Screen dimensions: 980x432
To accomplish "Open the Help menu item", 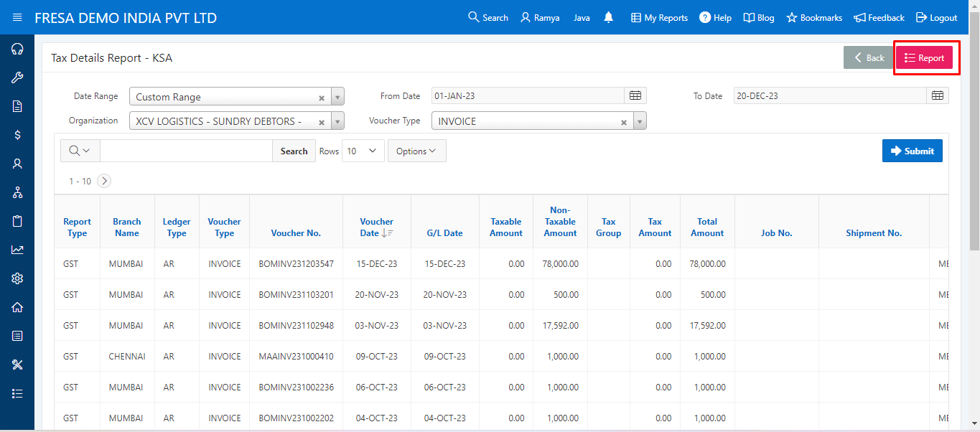I will pos(715,18).
